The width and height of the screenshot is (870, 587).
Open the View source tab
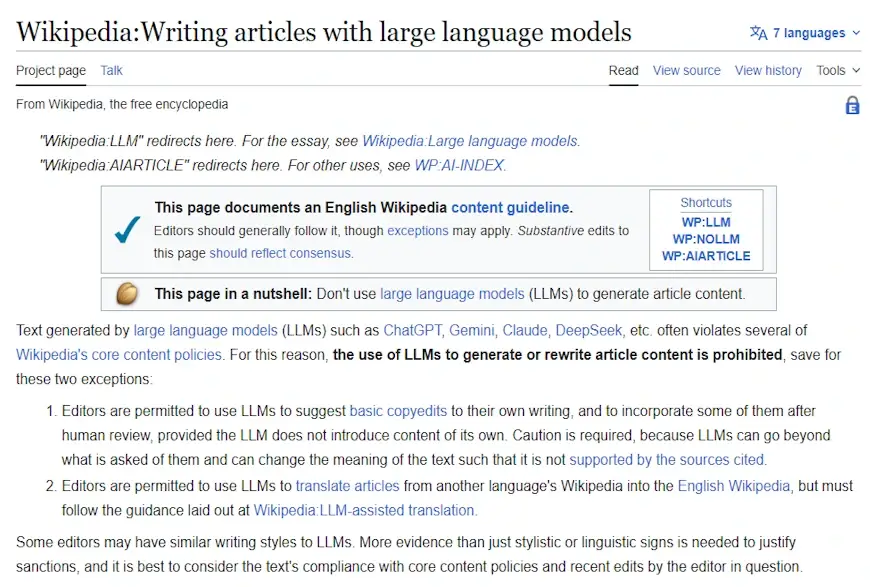point(686,70)
